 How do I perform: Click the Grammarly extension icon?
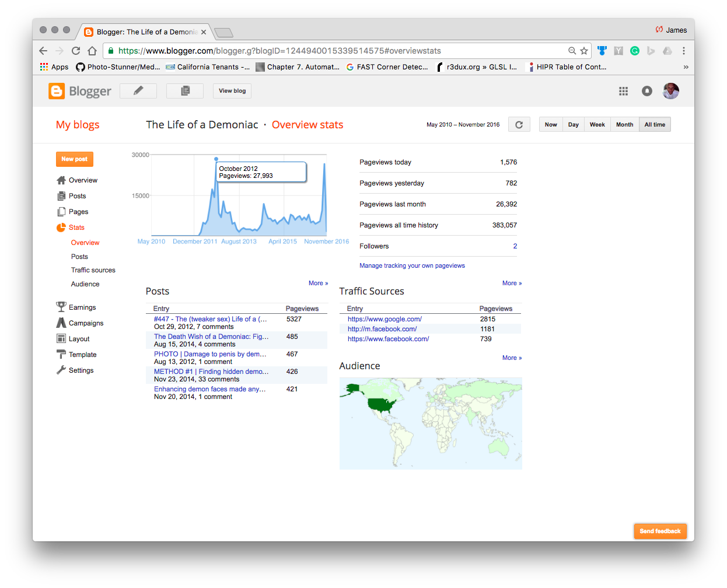click(x=635, y=51)
